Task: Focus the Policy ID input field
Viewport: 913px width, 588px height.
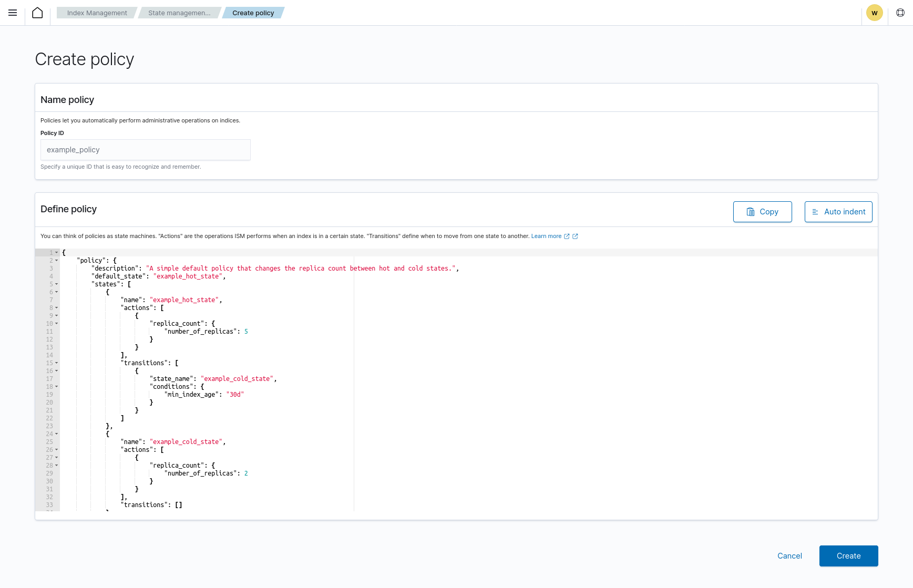Action: (x=146, y=150)
